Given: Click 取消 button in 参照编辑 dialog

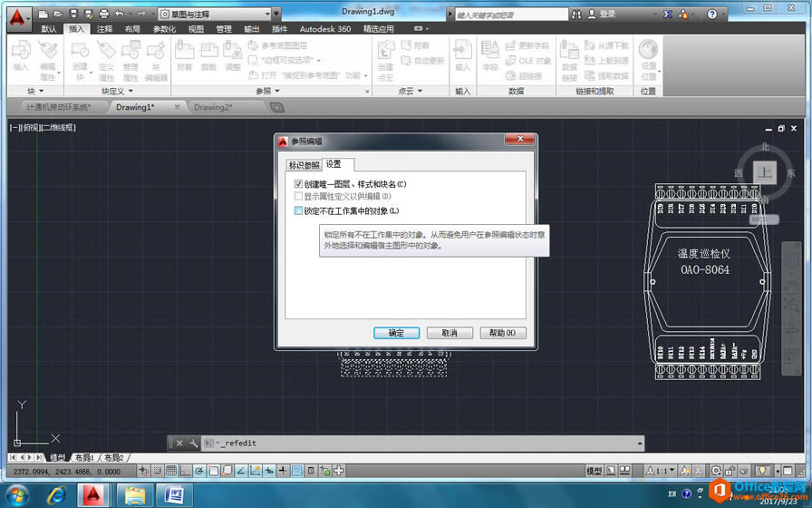Looking at the screenshot, I should click(x=449, y=333).
